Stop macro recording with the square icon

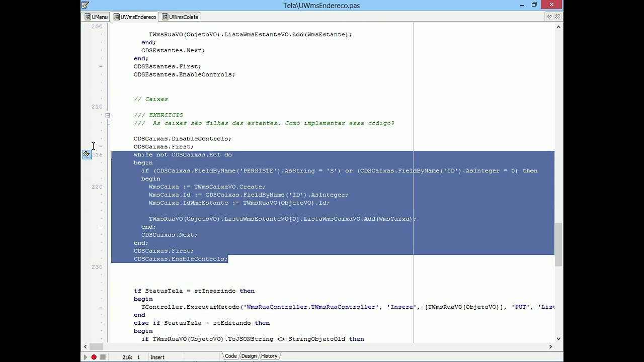click(103, 357)
